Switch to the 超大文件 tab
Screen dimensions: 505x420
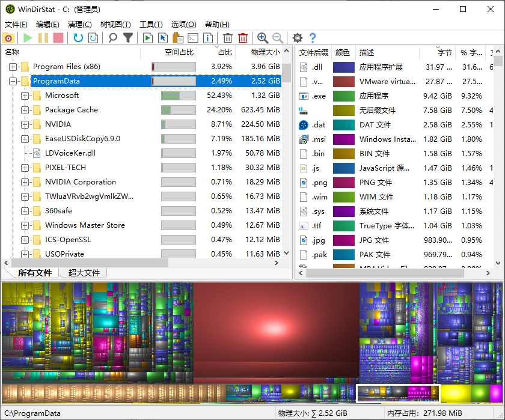point(84,273)
